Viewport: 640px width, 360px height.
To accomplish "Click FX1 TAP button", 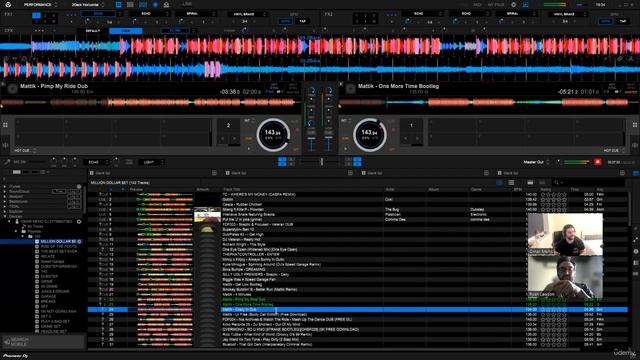I will [x=302, y=21].
